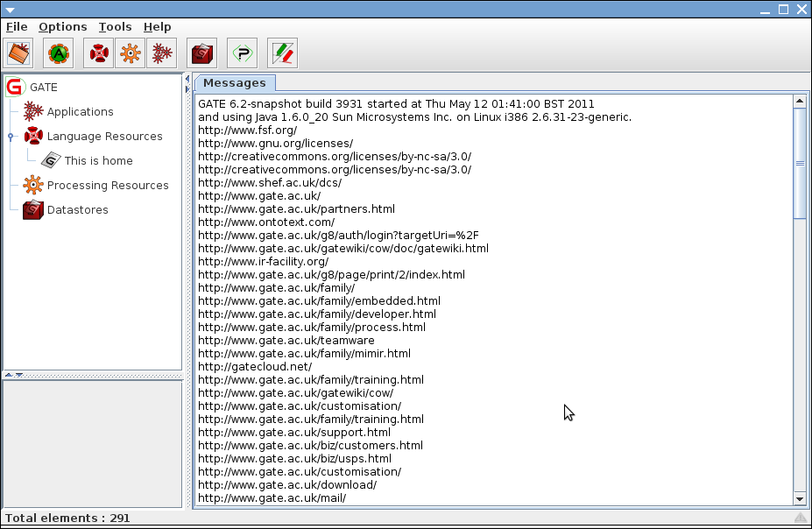
Task: Select Processing Resources in the tree
Action: tap(108, 186)
